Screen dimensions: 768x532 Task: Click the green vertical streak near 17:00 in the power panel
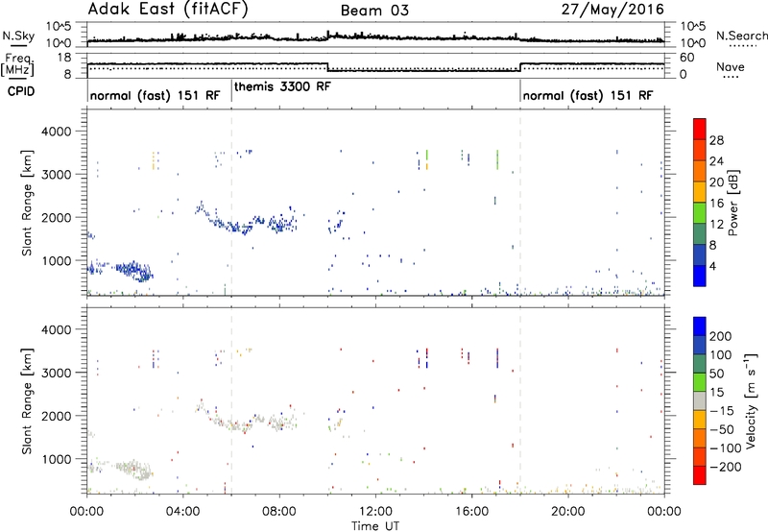[497, 159]
